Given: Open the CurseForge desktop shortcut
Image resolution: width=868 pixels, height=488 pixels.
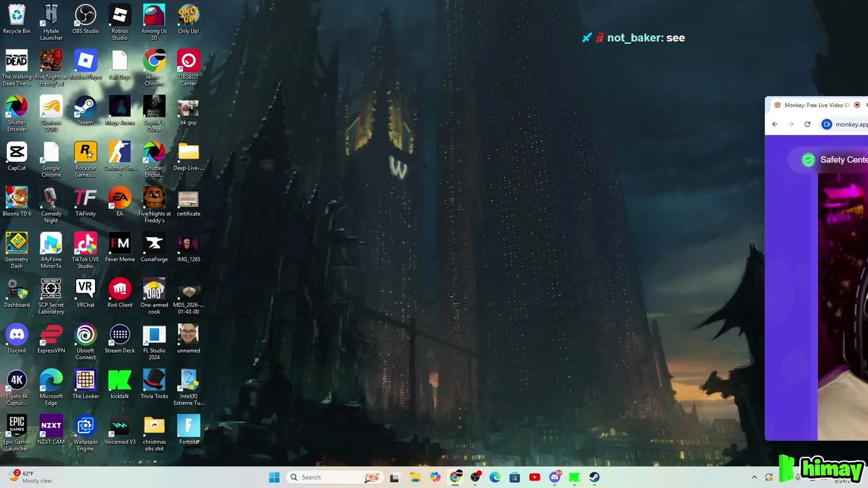Looking at the screenshot, I should (154, 247).
